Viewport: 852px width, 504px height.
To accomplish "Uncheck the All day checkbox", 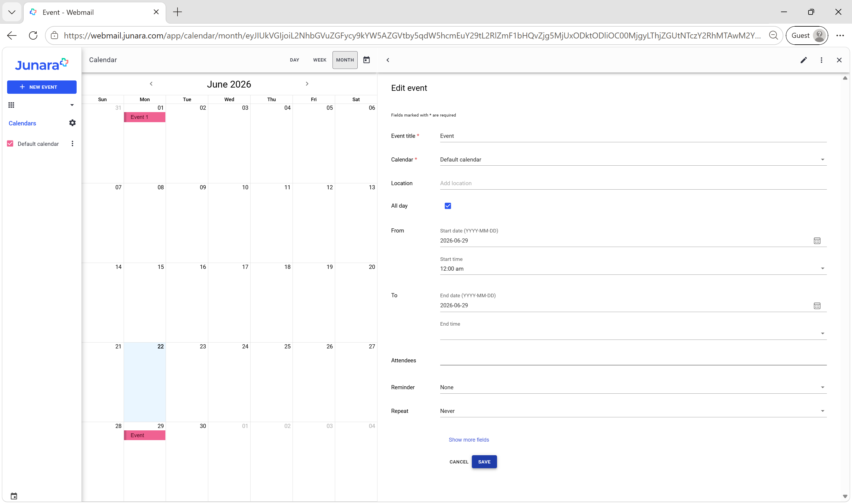I will (448, 206).
